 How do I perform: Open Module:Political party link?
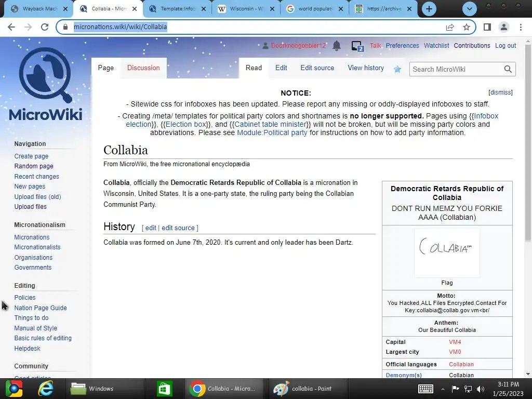pyautogui.click(x=272, y=132)
